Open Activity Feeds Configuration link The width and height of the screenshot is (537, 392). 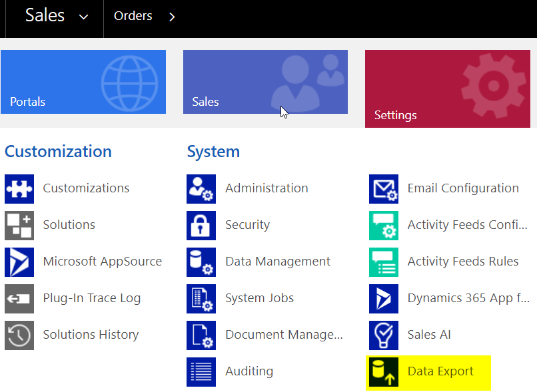click(x=468, y=225)
